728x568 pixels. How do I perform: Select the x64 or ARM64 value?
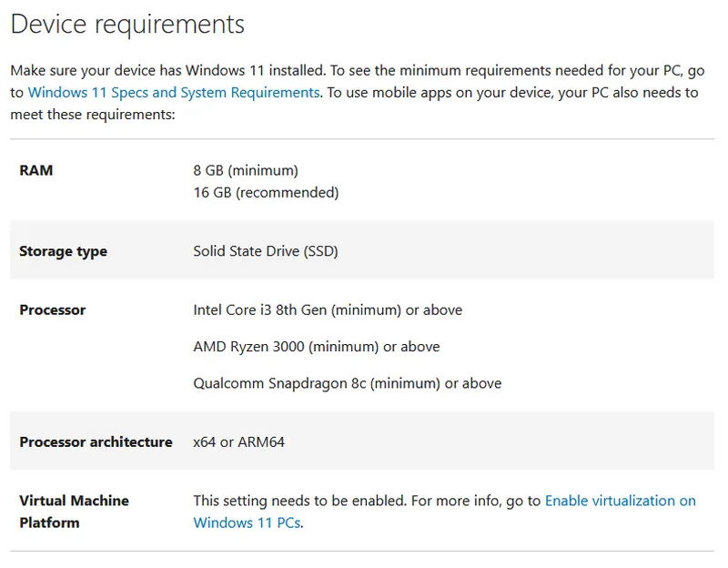coord(239,442)
